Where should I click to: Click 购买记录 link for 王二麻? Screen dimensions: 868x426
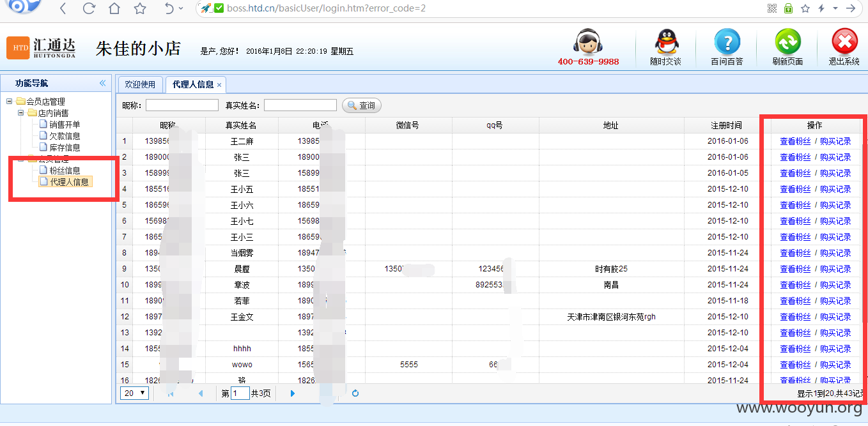(x=835, y=141)
